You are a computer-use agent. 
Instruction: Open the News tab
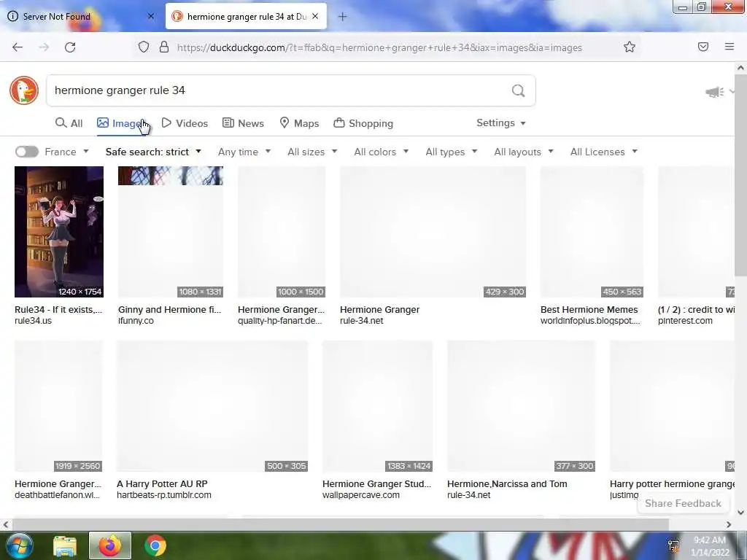[243, 123]
